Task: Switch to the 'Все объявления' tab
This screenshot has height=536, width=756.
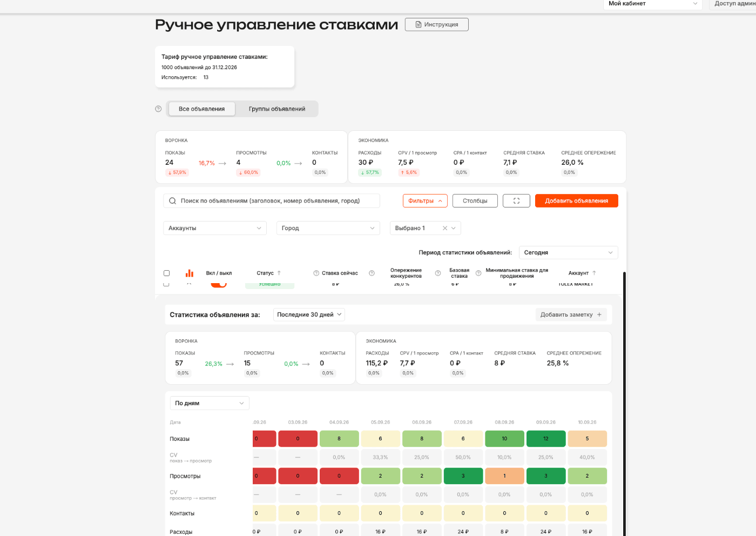Action: coord(202,109)
